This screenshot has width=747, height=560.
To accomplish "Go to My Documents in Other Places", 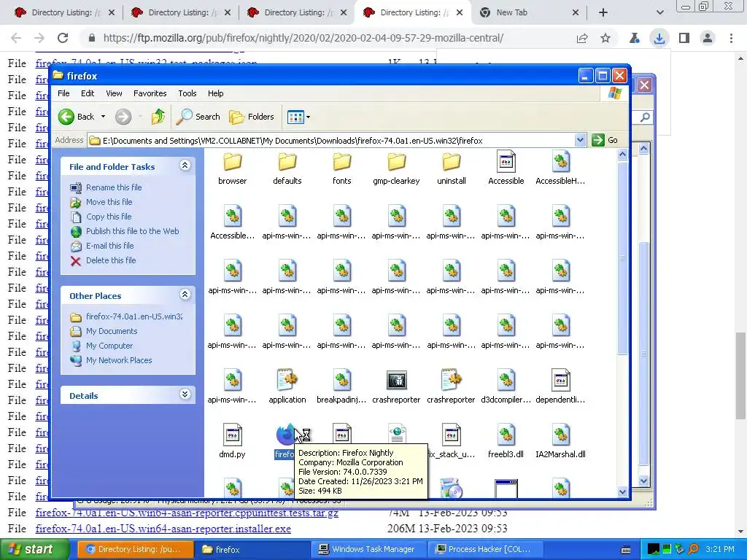I will tap(112, 331).
